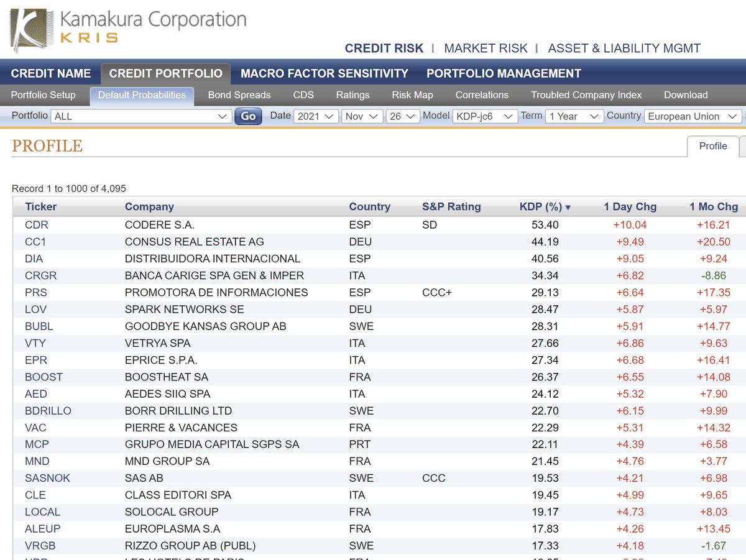
Task: Open ticker VTY link
Action: pyautogui.click(x=35, y=343)
